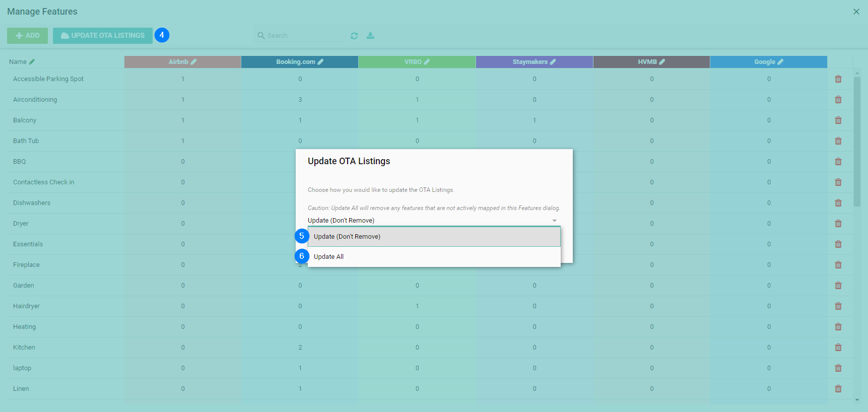Collapse the update mode dropdown arrow
Screen dimensions: 868x412
tap(554, 221)
